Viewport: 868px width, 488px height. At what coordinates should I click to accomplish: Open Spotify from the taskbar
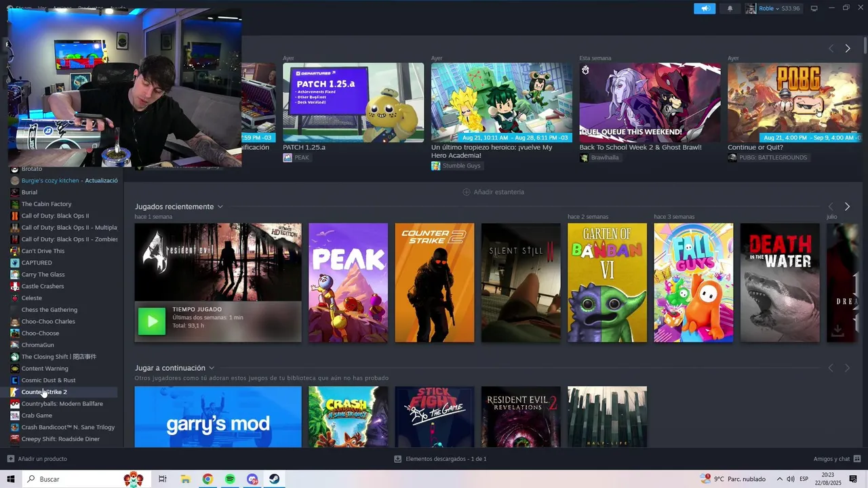pos(230,479)
